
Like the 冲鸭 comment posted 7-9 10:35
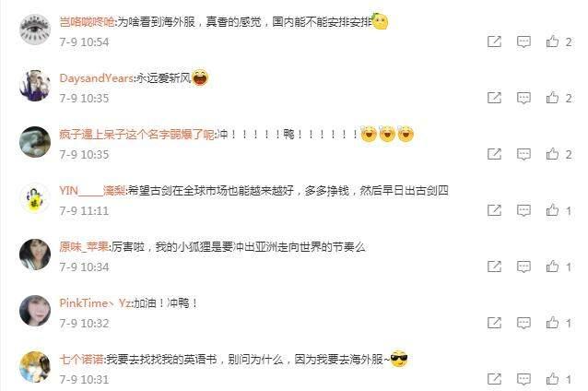(x=552, y=154)
